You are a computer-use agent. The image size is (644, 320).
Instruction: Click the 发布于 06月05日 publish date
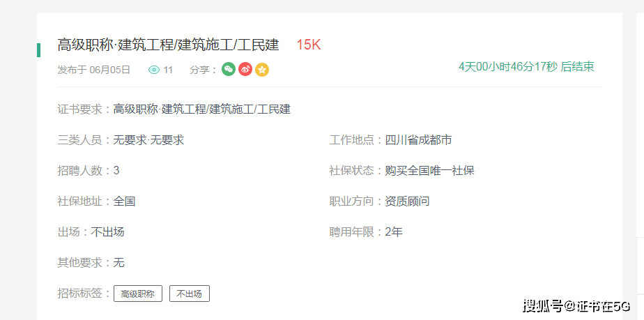(94, 70)
